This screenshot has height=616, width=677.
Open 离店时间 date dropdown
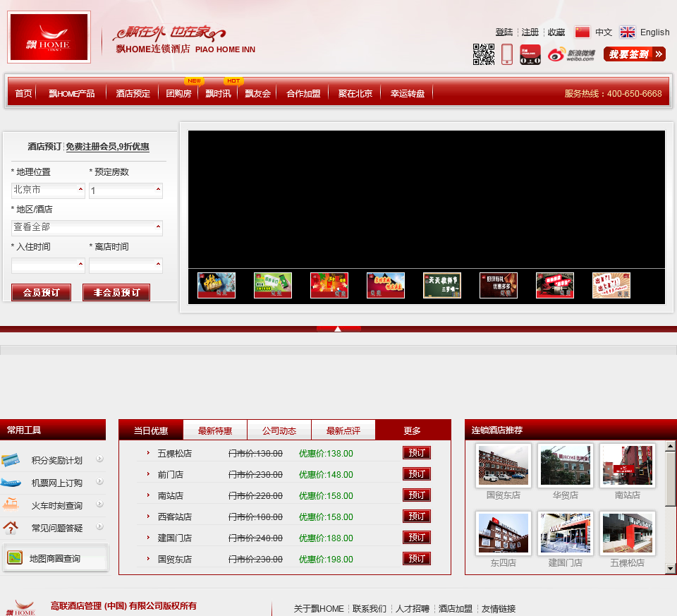126,265
